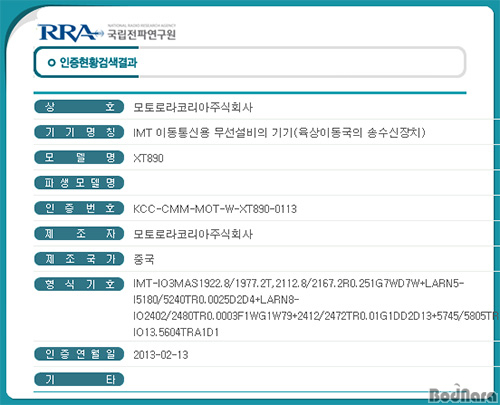Select the line starting IO2402/2480TR0.0003F1WG1W79
This screenshot has height=405, width=500.
(316, 316)
